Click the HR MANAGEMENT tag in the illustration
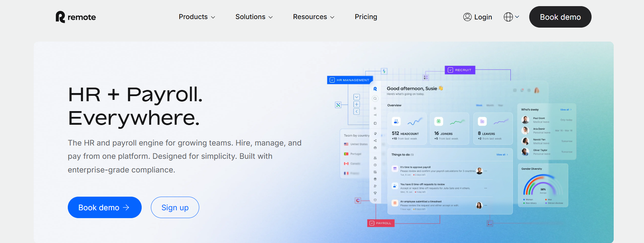This screenshot has width=644, height=243. coord(350,80)
